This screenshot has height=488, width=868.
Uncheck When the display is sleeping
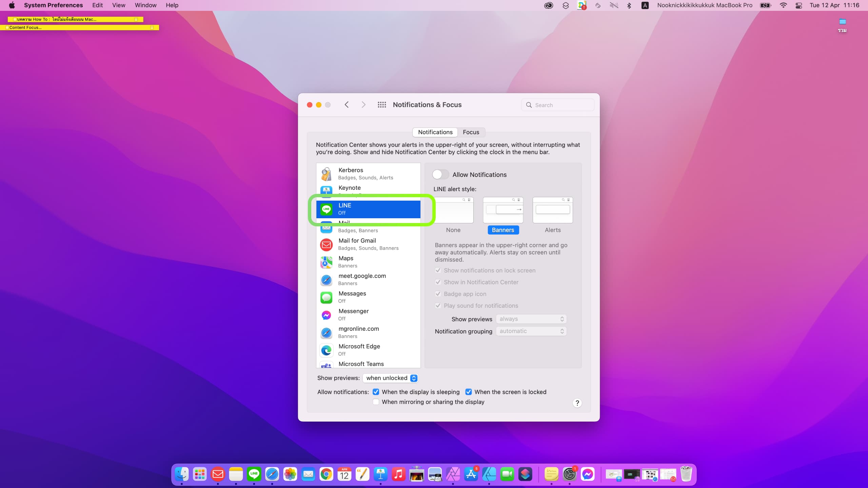point(376,392)
